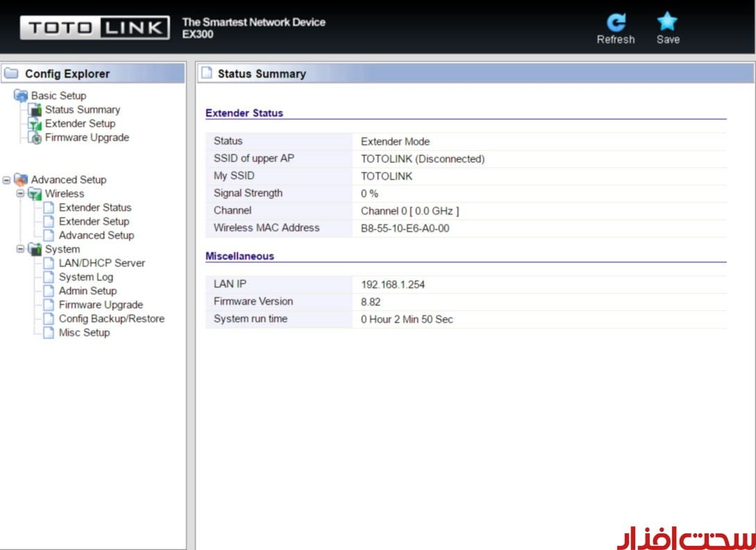Viewport: 756px width, 550px height.
Task: Click the Refresh icon in header
Action: click(x=615, y=22)
